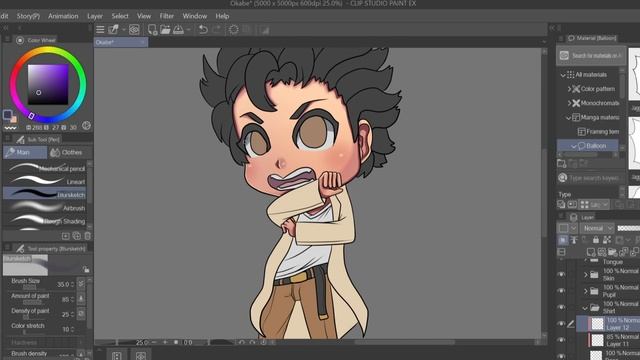
Task: Toggle the two-pane layer view icon
Action: point(562,252)
